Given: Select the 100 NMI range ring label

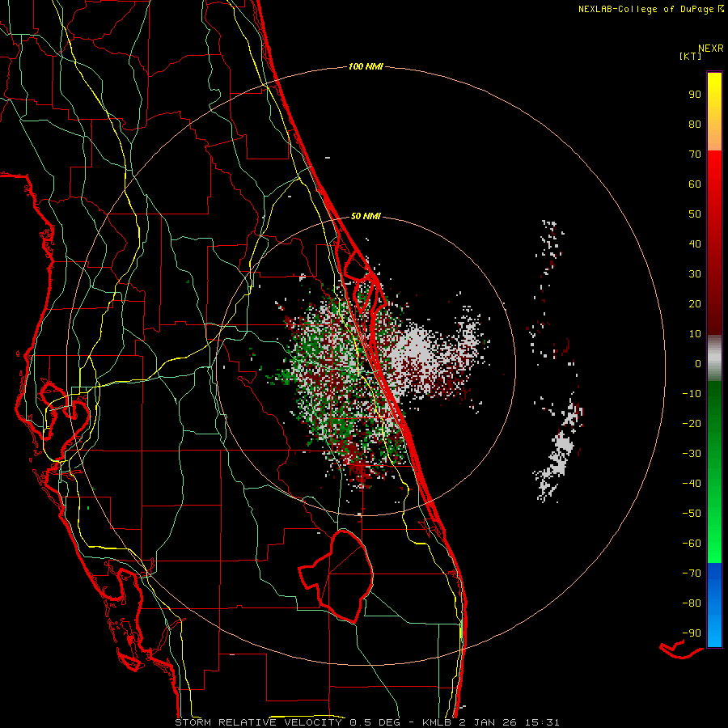Looking at the screenshot, I should point(366,67).
